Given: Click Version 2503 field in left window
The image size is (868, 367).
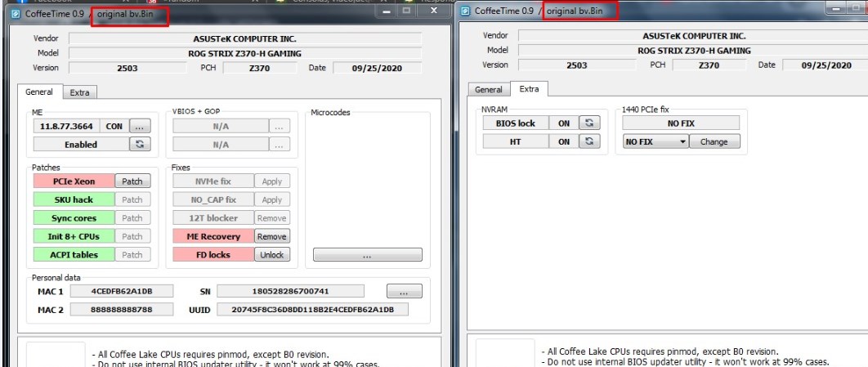Looking at the screenshot, I should point(128,68).
